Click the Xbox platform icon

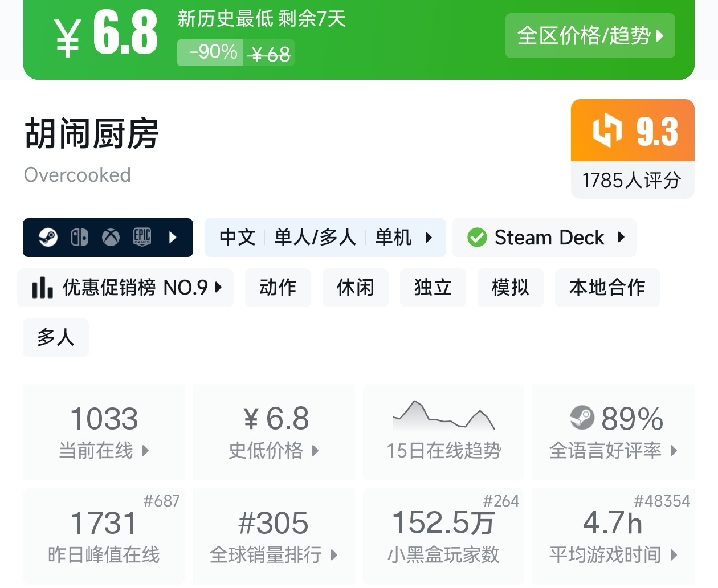coord(111,237)
